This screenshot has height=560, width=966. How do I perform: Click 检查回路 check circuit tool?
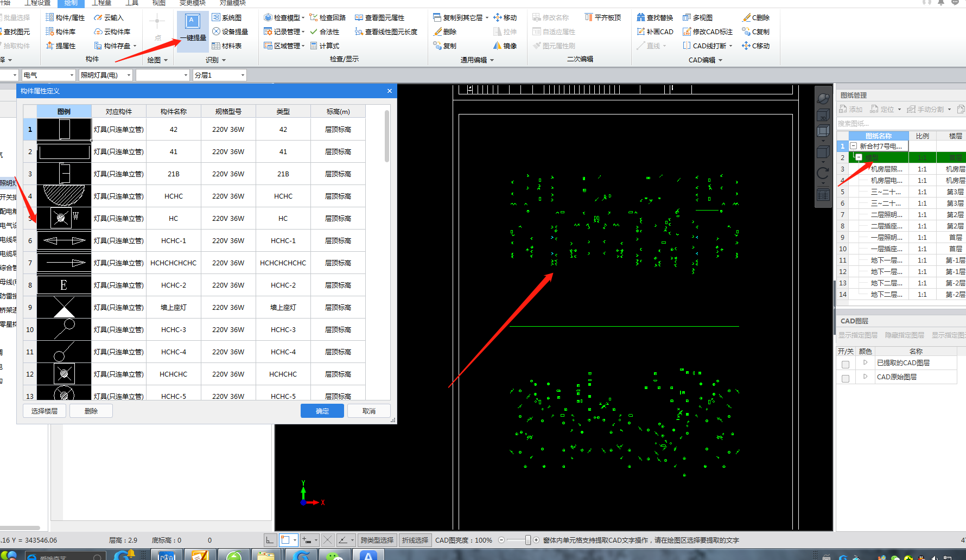[328, 17]
